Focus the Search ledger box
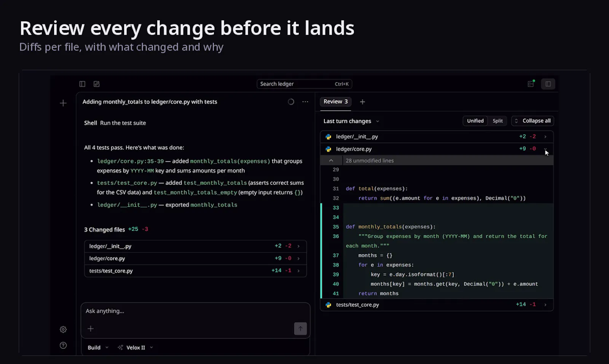This screenshot has width=609, height=364. (x=304, y=84)
